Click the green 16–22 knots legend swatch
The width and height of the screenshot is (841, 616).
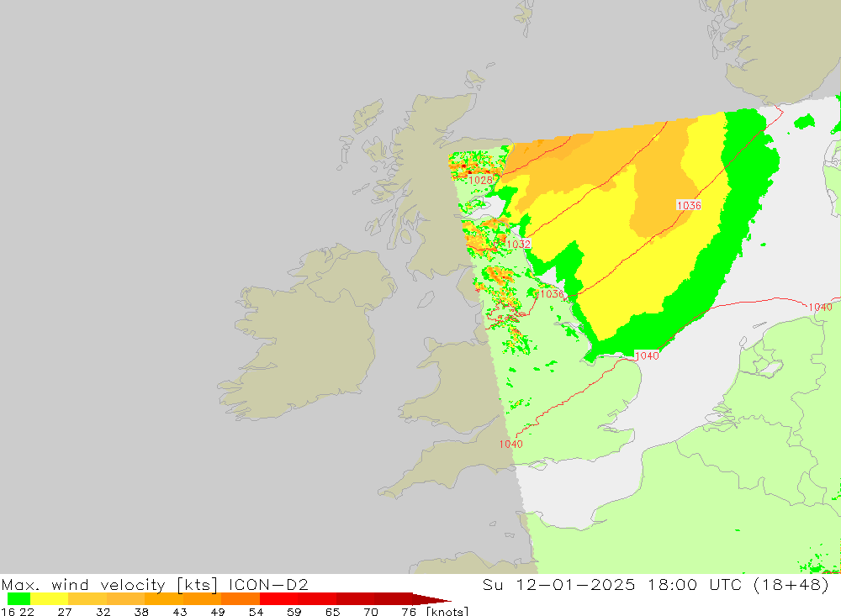coord(19,599)
